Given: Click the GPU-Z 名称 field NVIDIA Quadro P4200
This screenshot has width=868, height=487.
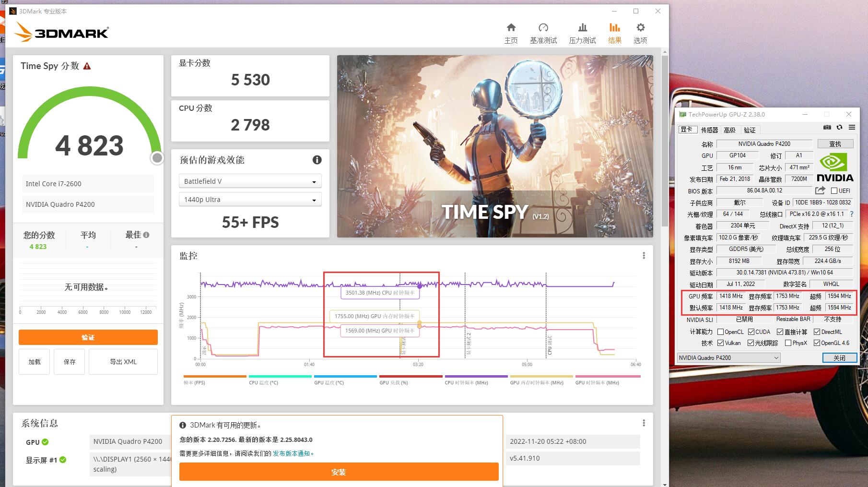Looking at the screenshot, I should coord(764,144).
